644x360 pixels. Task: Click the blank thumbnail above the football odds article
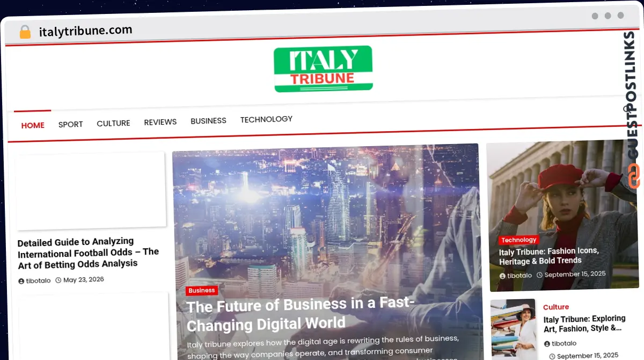(x=91, y=191)
